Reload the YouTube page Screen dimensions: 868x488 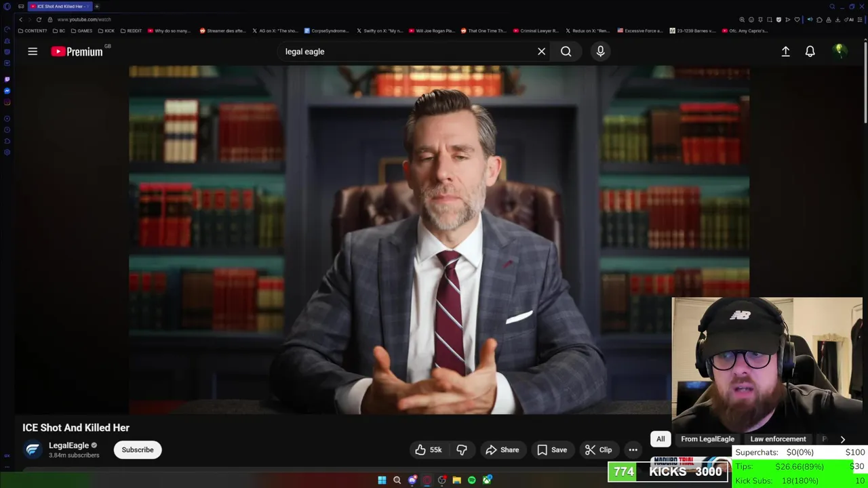tap(39, 20)
